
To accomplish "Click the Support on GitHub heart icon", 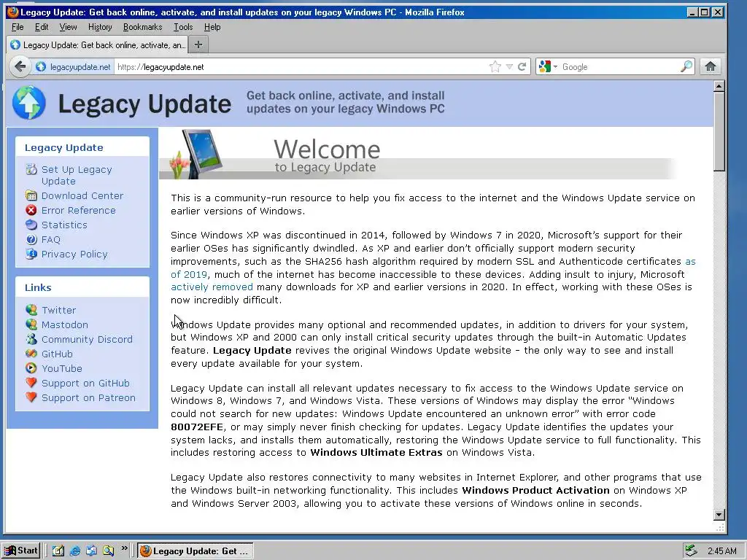I will pyautogui.click(x=31, y=383).
